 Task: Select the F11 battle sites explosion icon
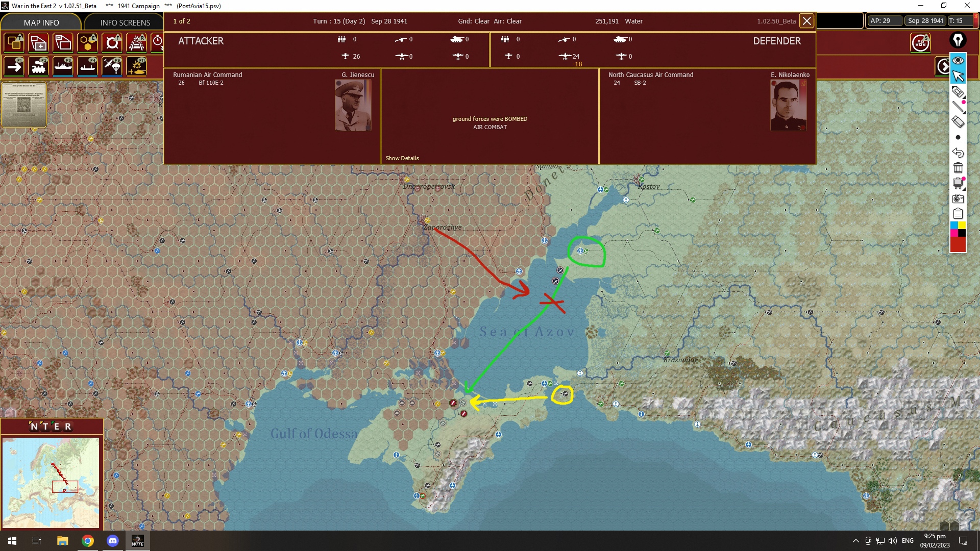[137, 66]
